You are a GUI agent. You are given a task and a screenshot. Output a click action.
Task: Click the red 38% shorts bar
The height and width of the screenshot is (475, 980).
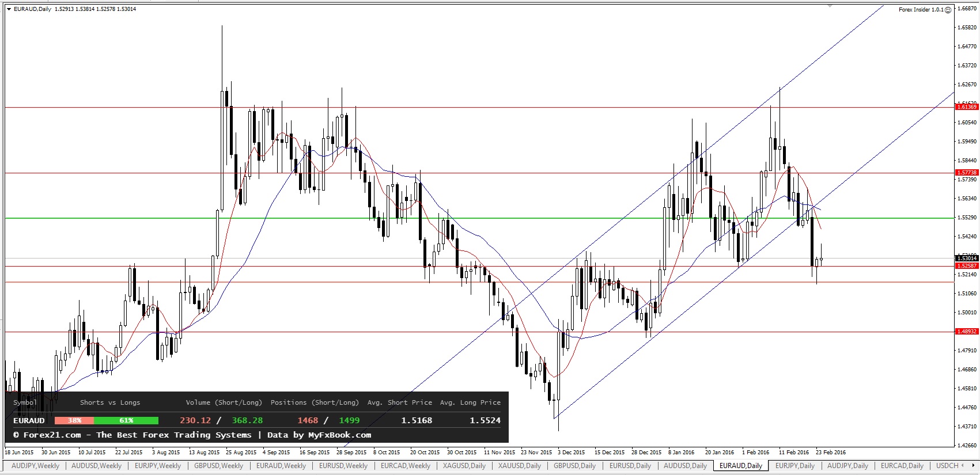pos(74,421)
